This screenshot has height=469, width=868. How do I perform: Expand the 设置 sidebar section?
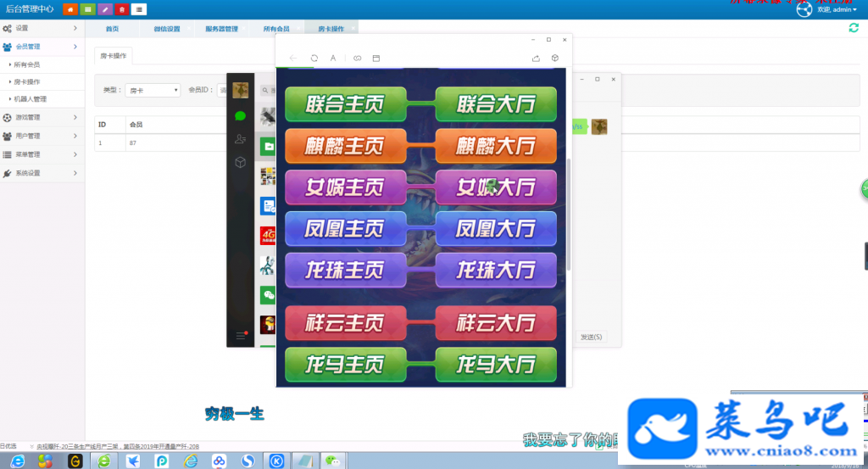click(42, 28)
